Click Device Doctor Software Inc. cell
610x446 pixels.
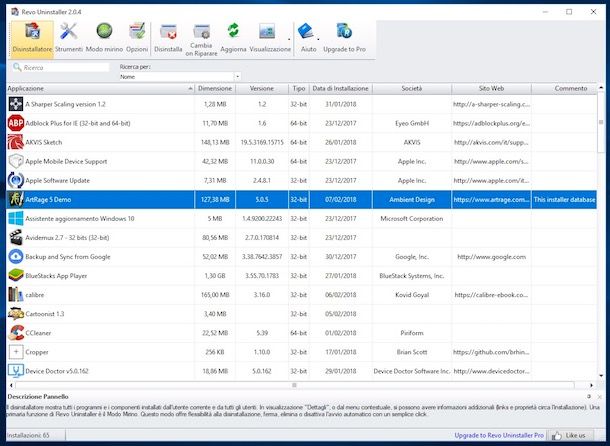[x=412, y=371]
